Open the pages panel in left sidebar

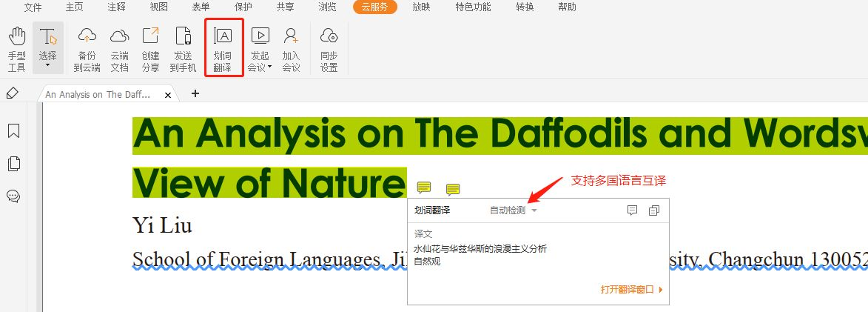coord(13,164)
